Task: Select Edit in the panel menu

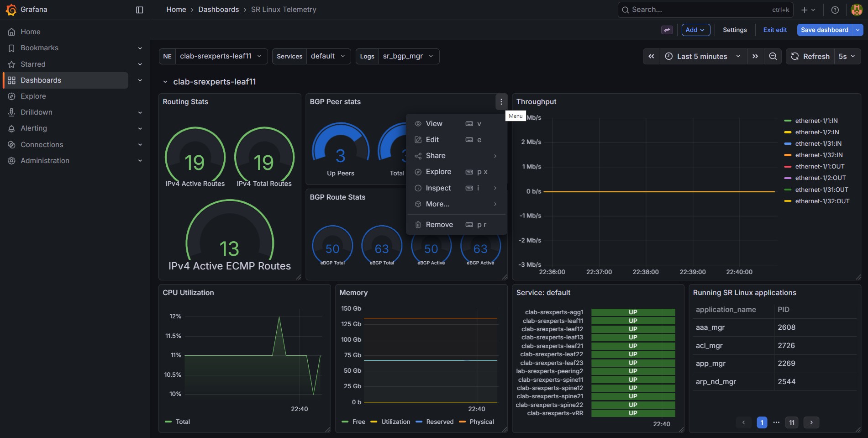Action: point(456,140)
